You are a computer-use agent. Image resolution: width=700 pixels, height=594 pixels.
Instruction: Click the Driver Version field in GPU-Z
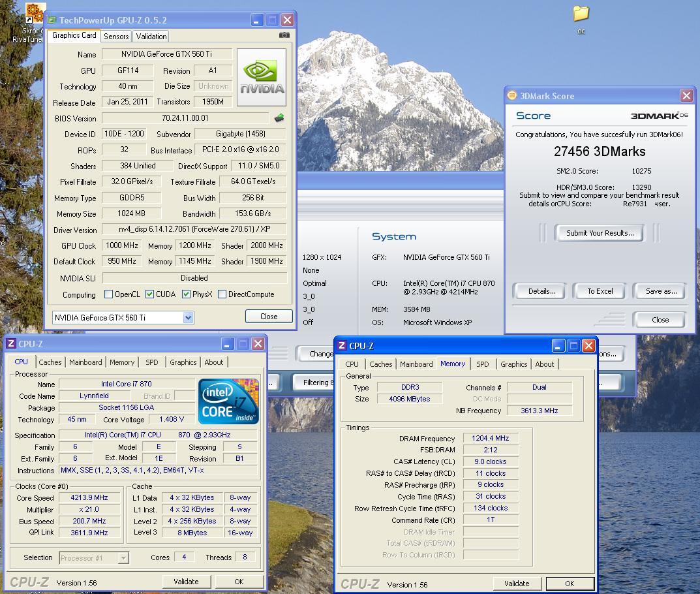[x=194, y=229]
